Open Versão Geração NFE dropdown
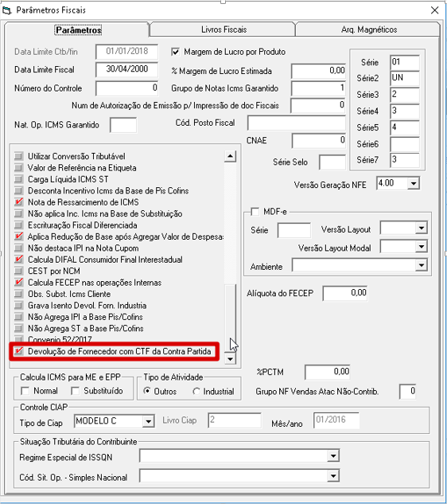This screenshot has height=504, width=447. coord(414,184)
